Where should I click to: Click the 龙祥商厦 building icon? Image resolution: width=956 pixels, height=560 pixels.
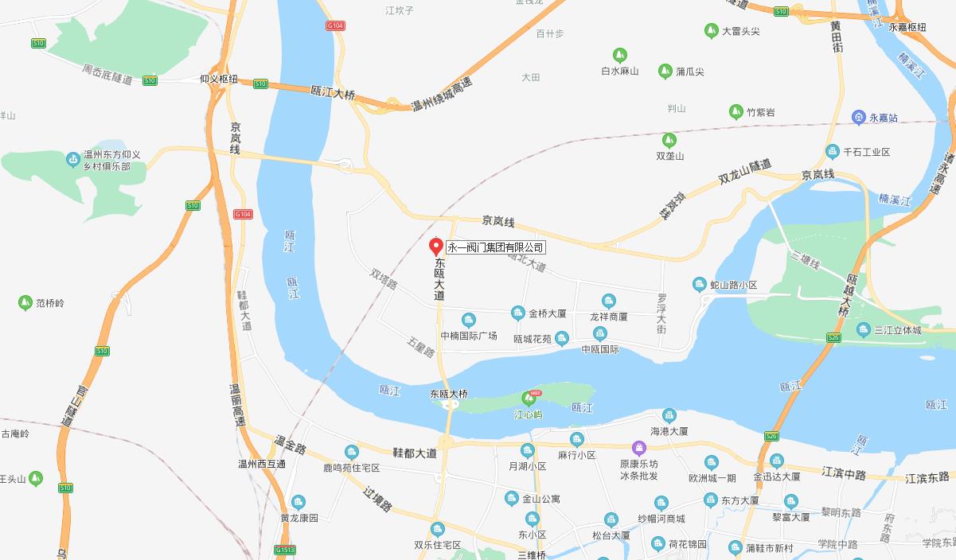(x=609, y=301)
